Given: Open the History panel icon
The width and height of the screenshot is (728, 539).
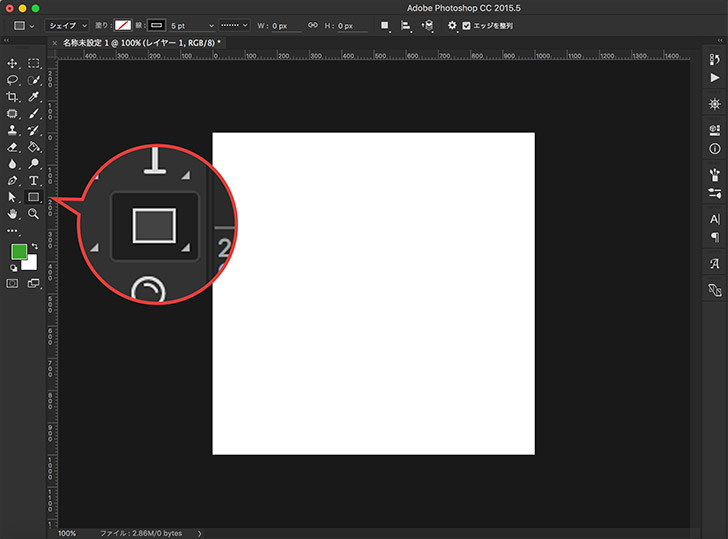Looking at the screenshot, I should [x=715, y=59].
